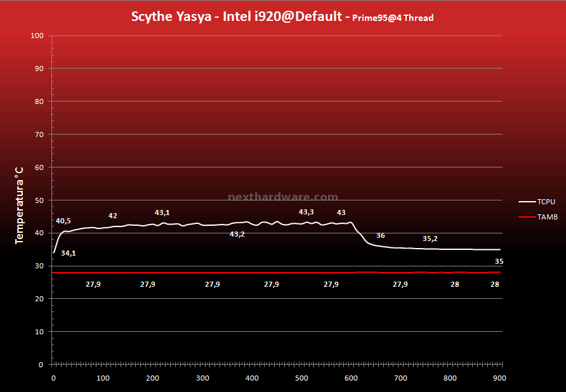Click the 35,2 data label
The image size is (566, 392).
pyautogui.click(x=430, y=238)
